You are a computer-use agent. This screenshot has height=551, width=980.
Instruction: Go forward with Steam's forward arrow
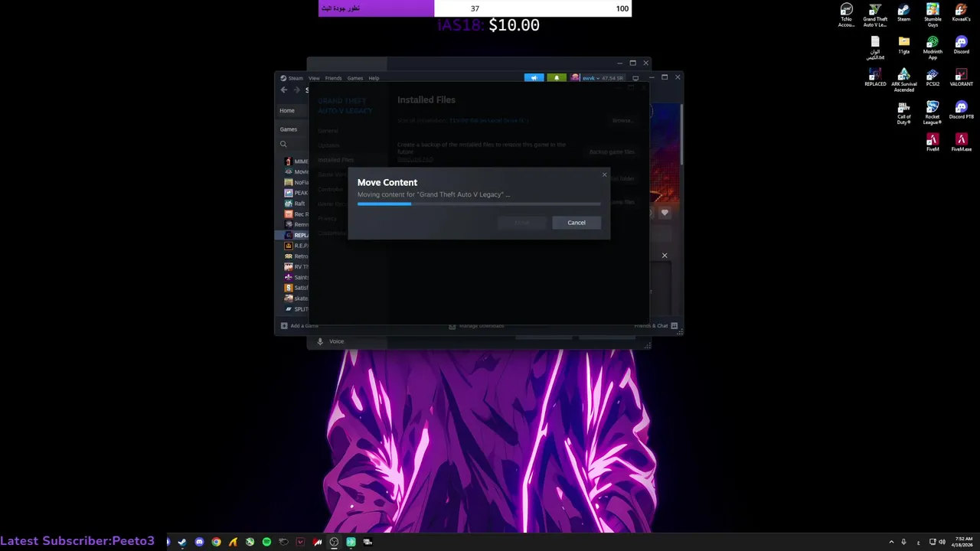[x=296, y=90]
